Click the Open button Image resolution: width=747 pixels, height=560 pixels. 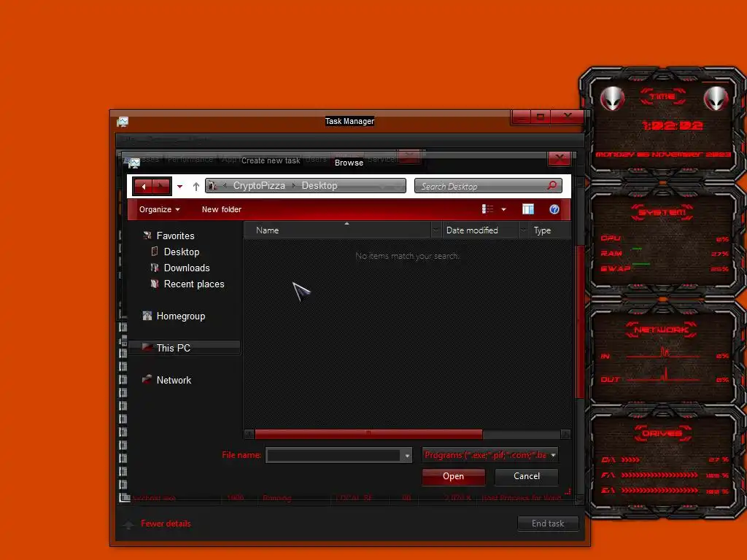click(x=454, y=477)
